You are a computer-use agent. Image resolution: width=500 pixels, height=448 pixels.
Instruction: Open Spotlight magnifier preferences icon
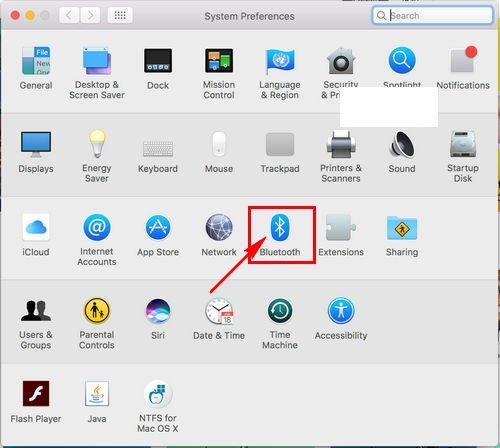pos(402,61)
